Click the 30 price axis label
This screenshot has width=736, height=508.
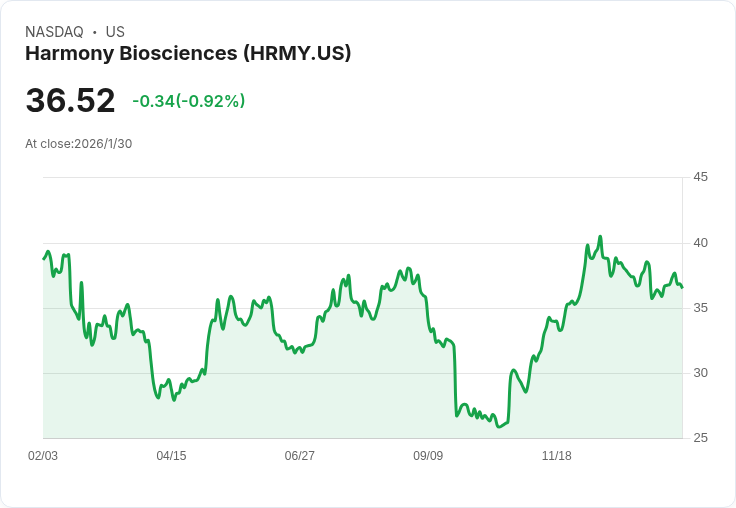[x=700, y=373]
